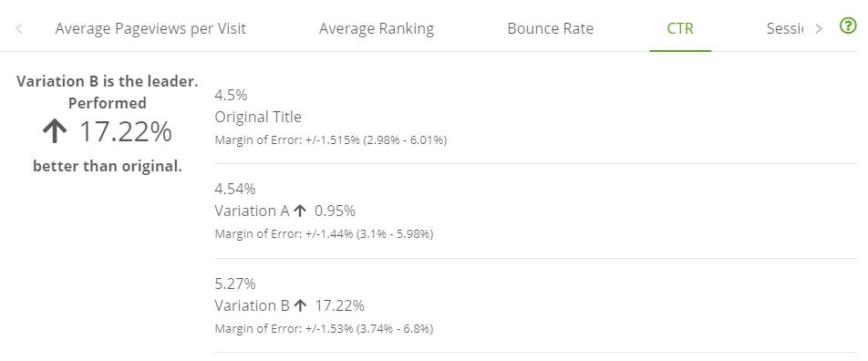Click the 4.5% original CTR value
Image resolution: width=868 pixels, height=361 pixels.
[231, 95]
